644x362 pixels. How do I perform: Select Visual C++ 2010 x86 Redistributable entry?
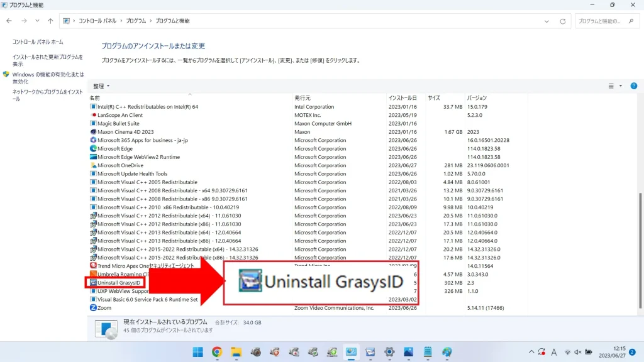pyautogui.click(x=168, y=207)
